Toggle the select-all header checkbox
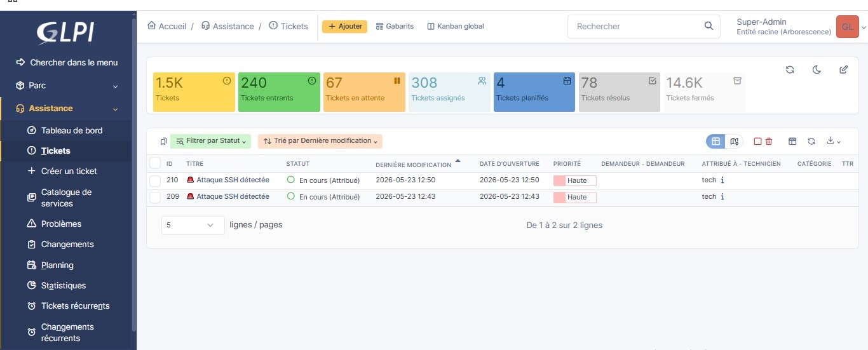Image resolution: width=868 pixels, height=350 pixels. 155,163
